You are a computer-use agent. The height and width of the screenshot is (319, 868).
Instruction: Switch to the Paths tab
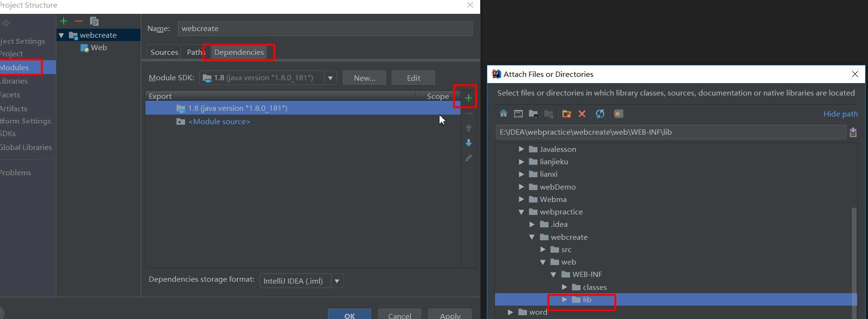(196, 52)
